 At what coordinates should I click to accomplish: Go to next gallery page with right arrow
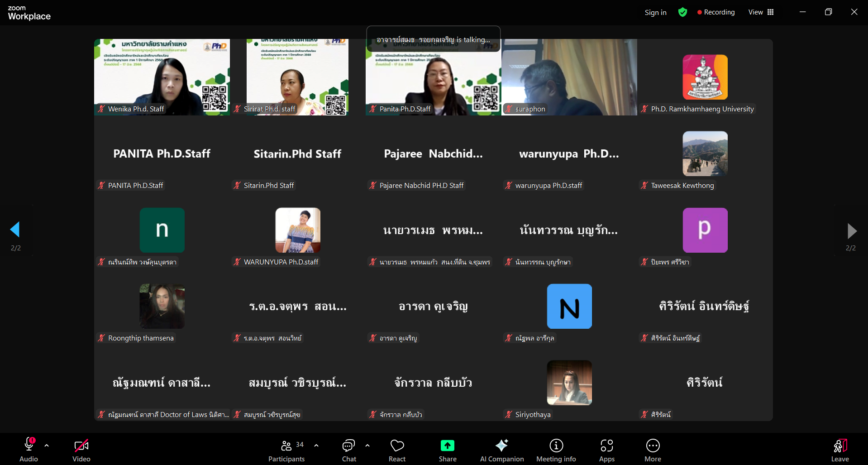pos(852,231)
